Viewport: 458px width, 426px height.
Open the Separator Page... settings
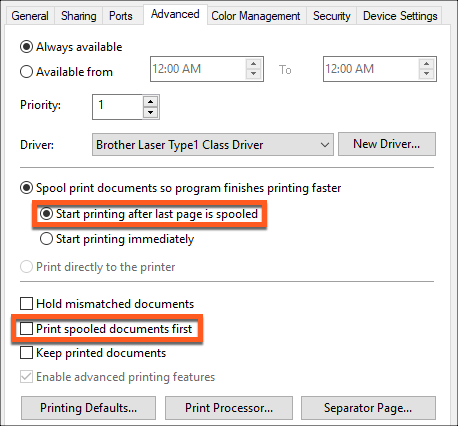point(368,408)
